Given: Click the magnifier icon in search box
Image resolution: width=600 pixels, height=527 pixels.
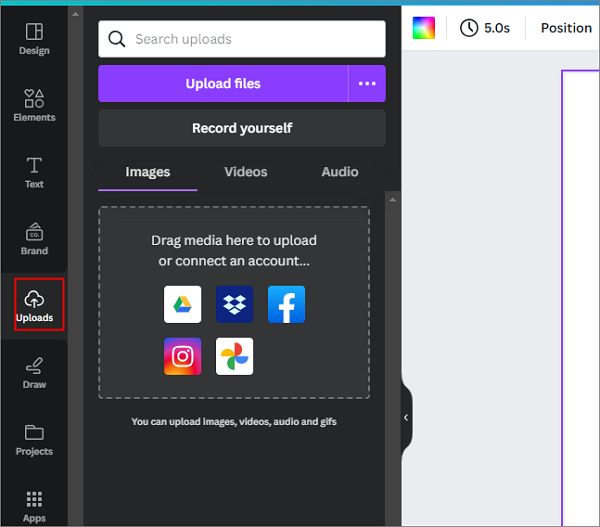Looking at the screenshot, I should (116, 39).
